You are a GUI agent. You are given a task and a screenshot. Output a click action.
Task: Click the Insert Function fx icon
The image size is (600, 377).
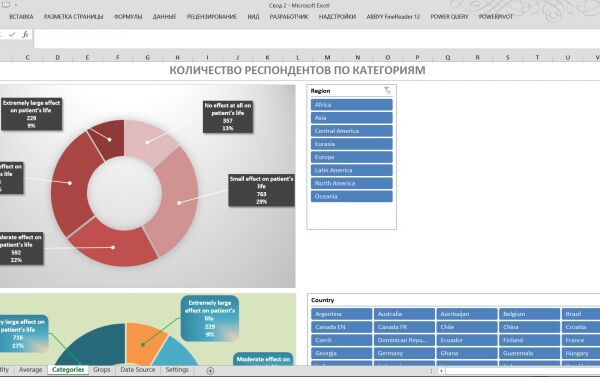[25, 34]
